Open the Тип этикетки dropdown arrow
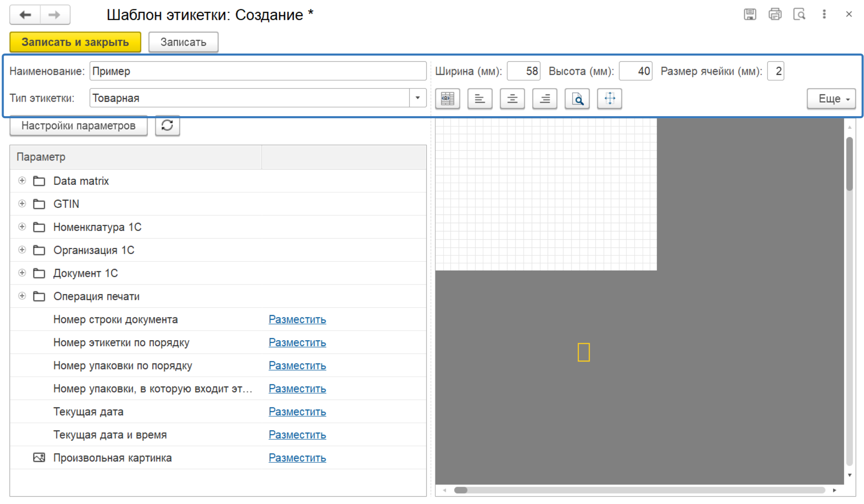864x504 pixels. pyautogui.click(x=418, y=98)
